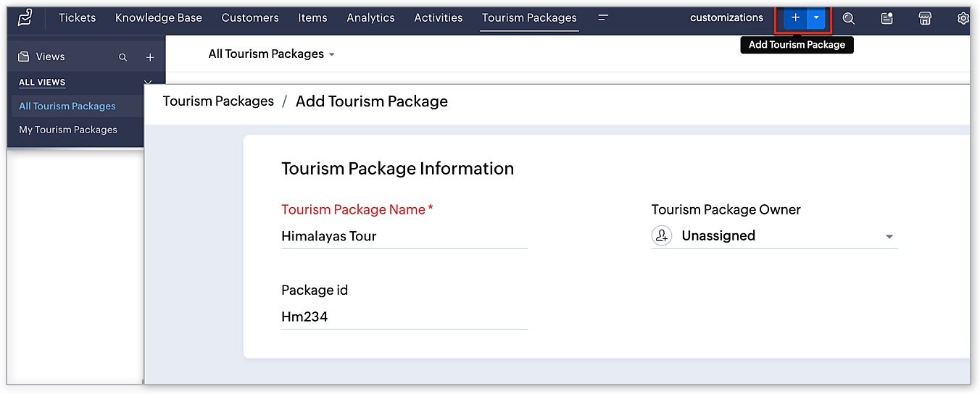Click the Tourism Packages breadcrumb link
This screenshot has width=980, height=394.
(x=218, y=101)
